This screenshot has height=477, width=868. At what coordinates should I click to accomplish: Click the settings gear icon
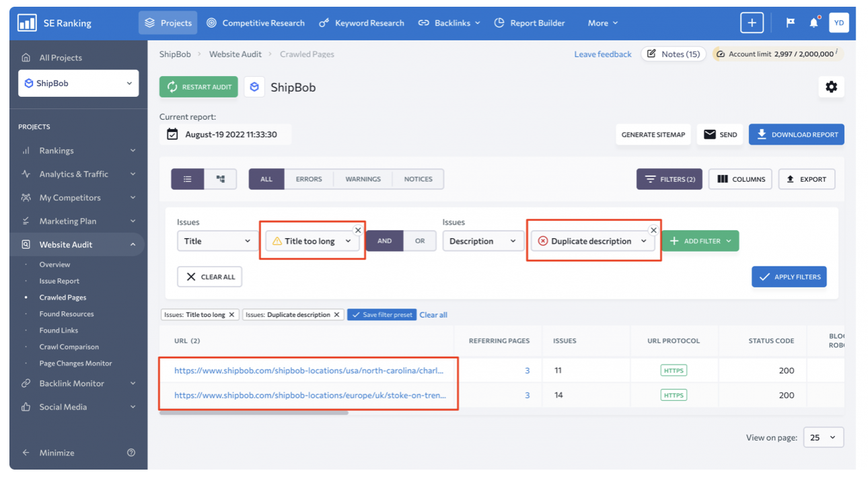coord(831,87)
